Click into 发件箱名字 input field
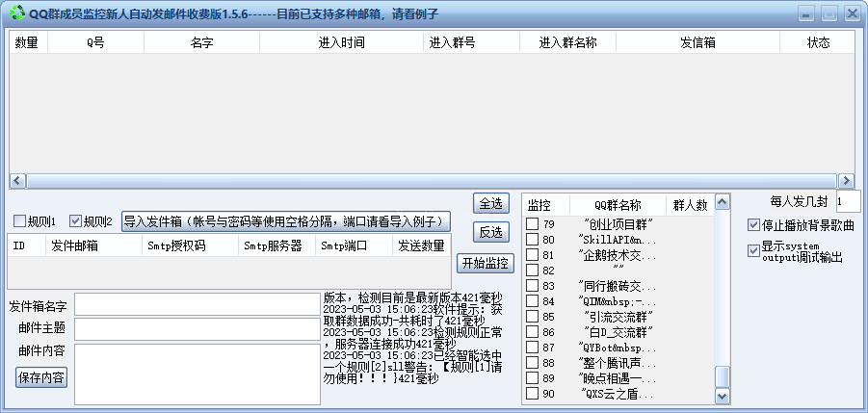The height and width of the screenshot is (413, 868). coord(197,305)
